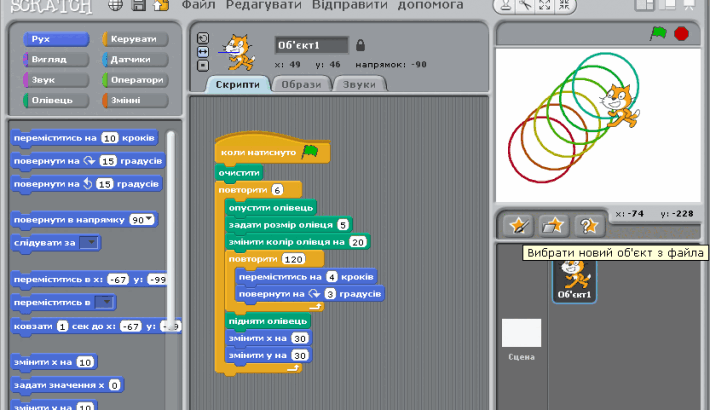Switch to the Образи tab
This screenshot has height=410, width=710.
click(x=301, y=84)
